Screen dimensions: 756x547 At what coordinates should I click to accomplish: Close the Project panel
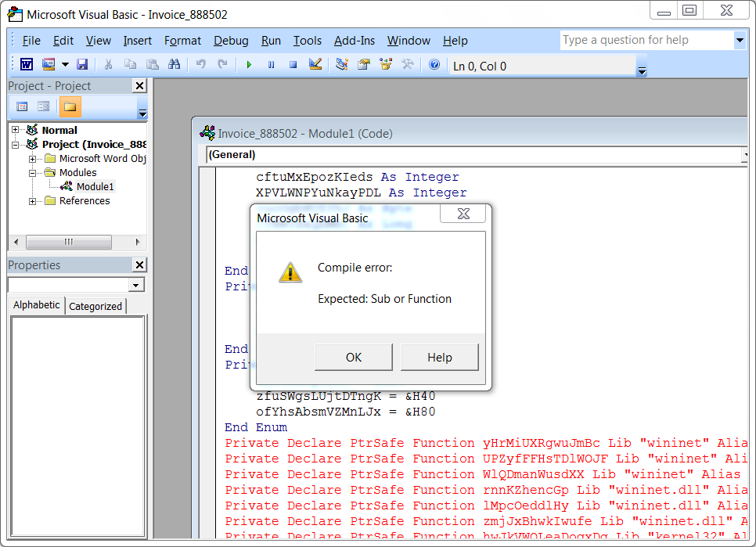139,86
